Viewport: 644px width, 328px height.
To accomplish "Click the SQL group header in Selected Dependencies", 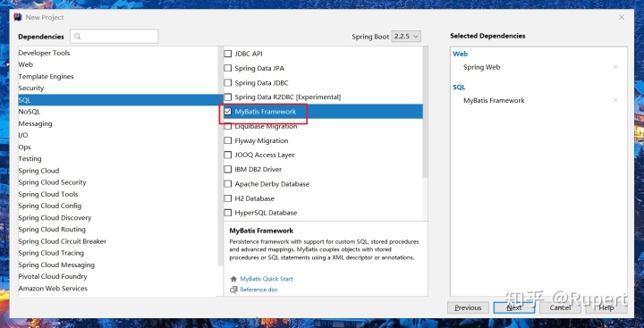I will 459,87.
